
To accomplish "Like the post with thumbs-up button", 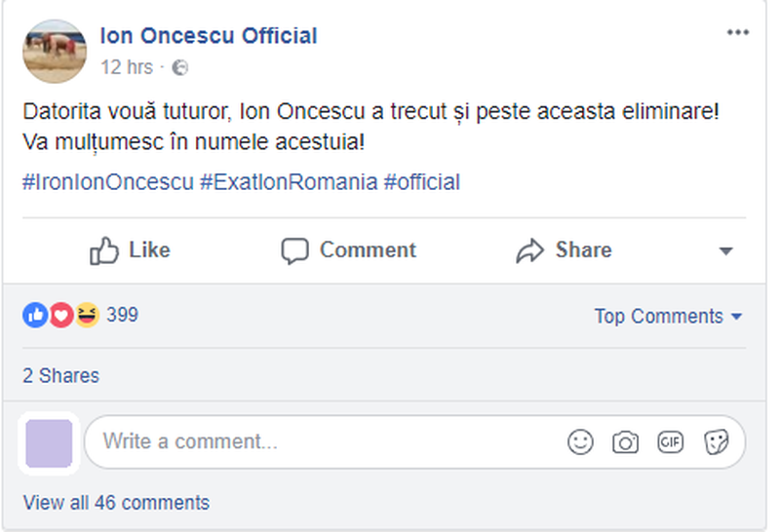I will coord(130,250).
